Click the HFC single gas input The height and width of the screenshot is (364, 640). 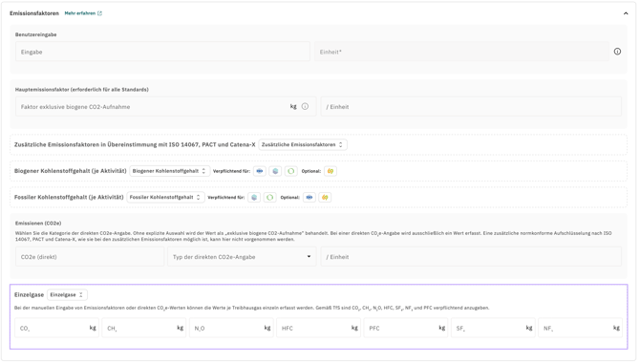click(319, 328)
